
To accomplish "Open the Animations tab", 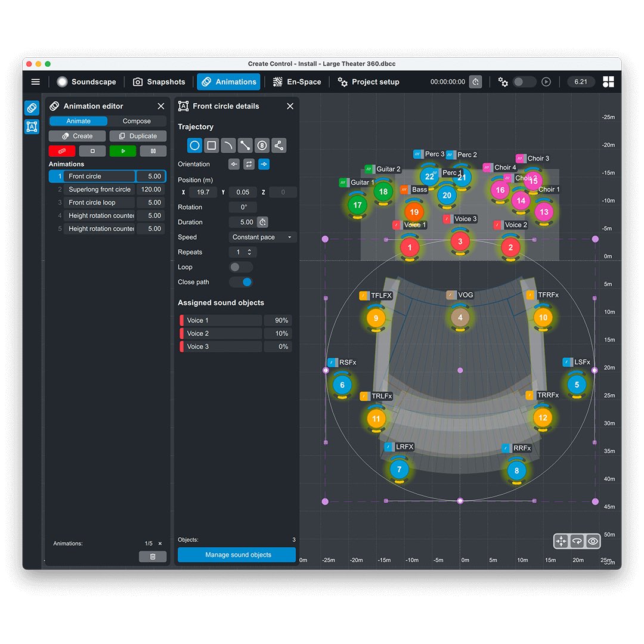I will pos(229,82).
